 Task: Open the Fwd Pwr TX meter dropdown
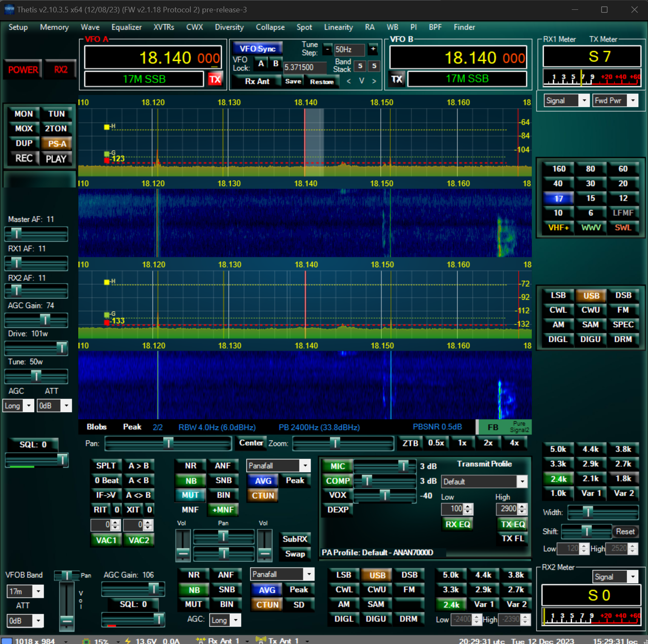pyautogui.click(x=615, y=100)
